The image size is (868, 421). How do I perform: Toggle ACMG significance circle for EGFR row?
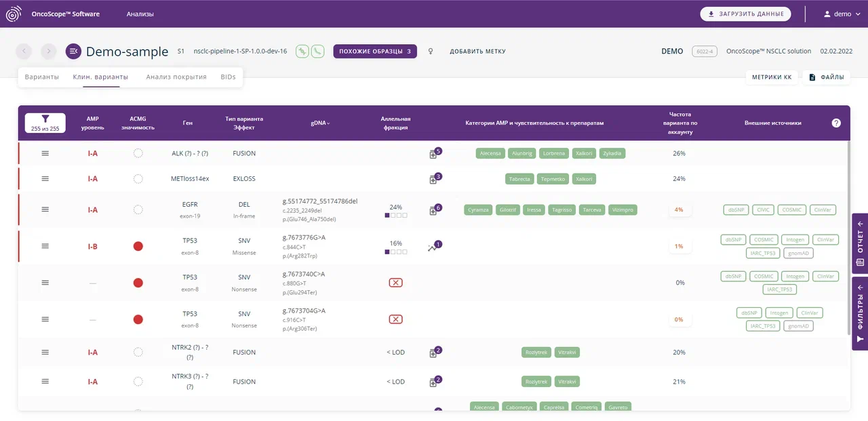[138, 209]
